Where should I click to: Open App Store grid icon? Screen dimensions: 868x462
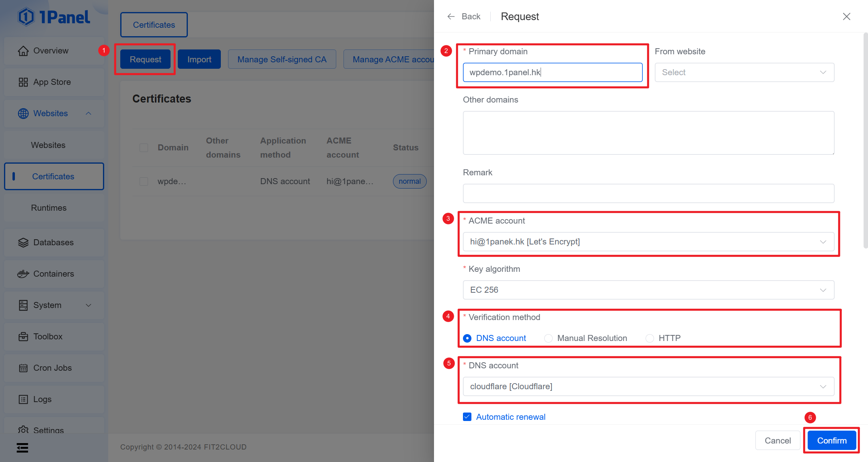23,82
